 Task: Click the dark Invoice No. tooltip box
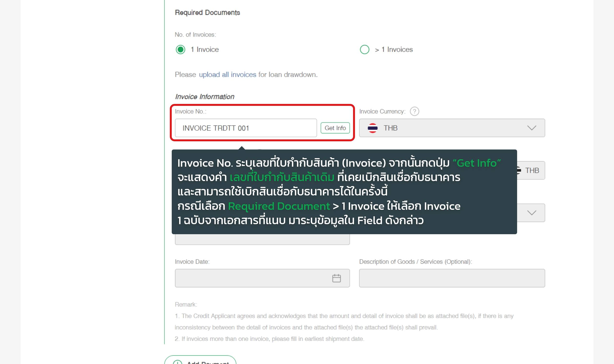point(344,192)
